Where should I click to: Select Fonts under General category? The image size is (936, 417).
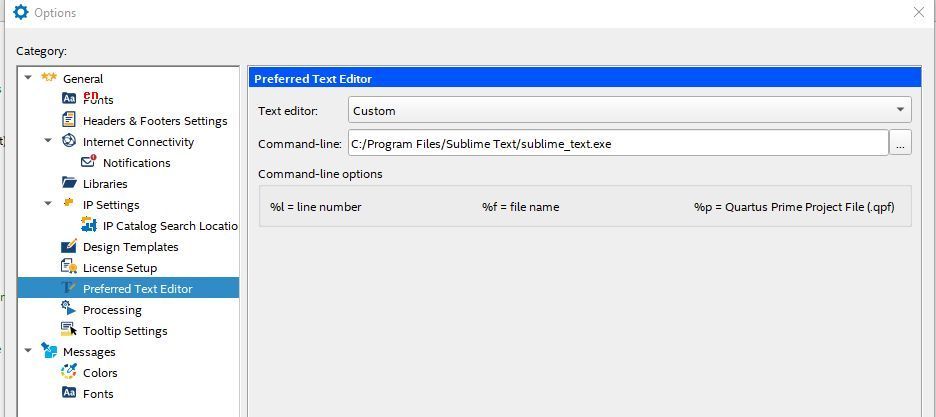[x=98, y=100]
